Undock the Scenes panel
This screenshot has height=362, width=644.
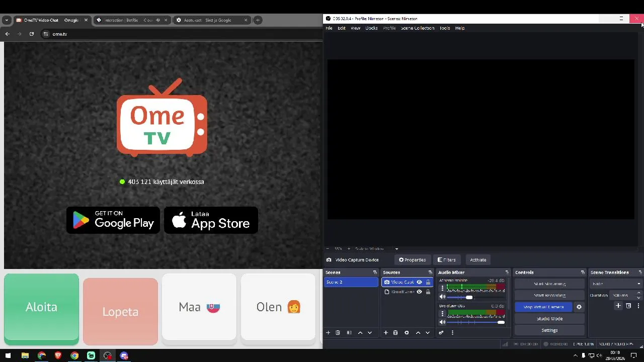pyautogui.click(x=375, y=273)
